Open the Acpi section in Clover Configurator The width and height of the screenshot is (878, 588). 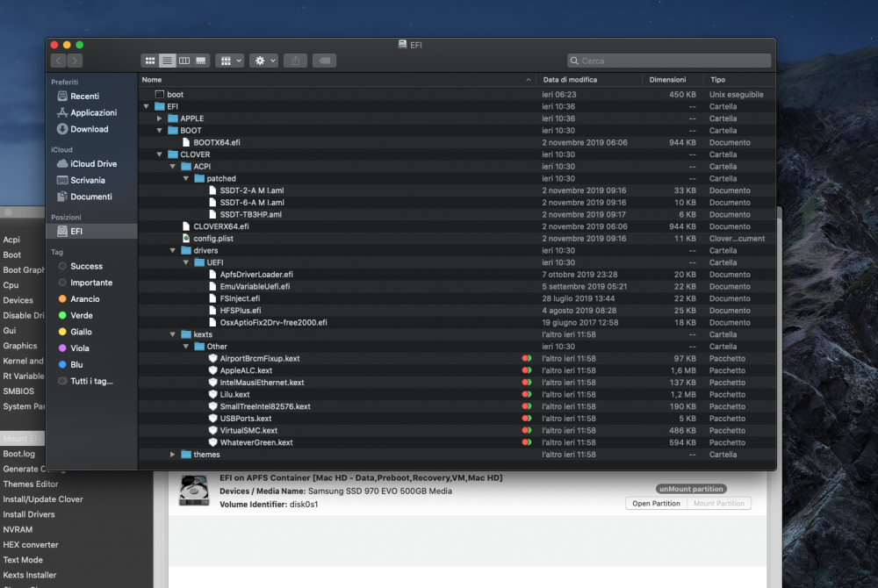11,240
